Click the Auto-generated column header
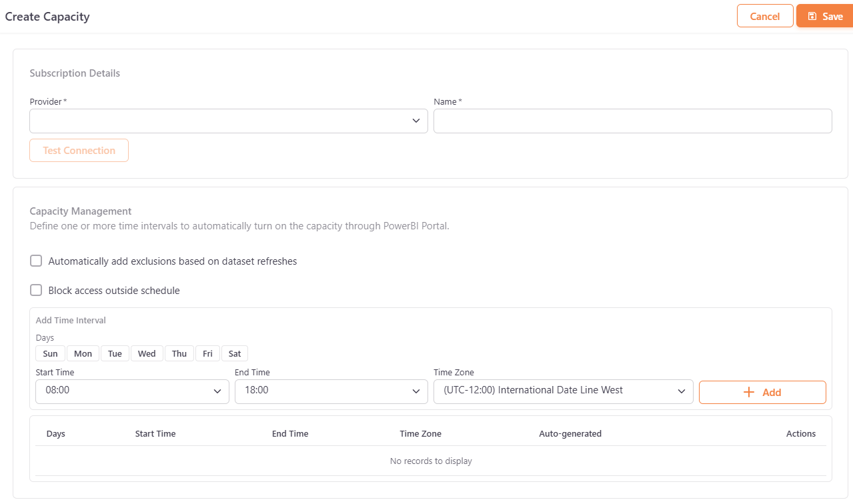 (x=570, y=433)
